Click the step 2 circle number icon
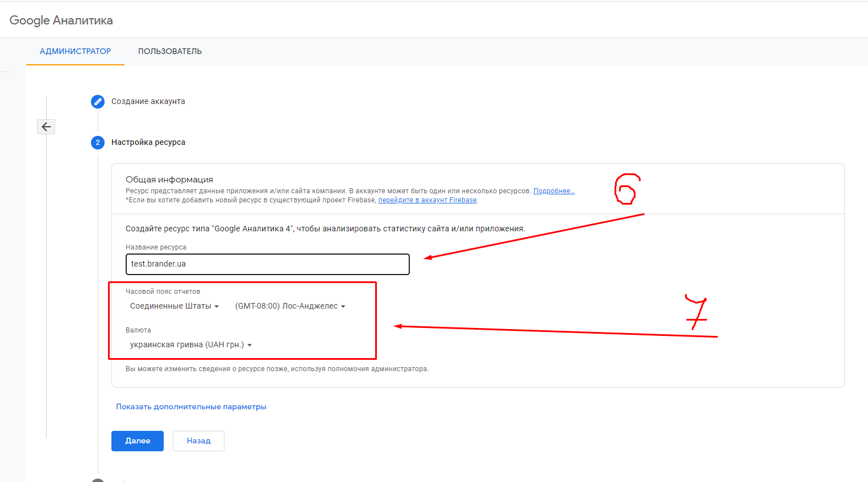Viewport: 868px width, 482px height. [98, 143]
